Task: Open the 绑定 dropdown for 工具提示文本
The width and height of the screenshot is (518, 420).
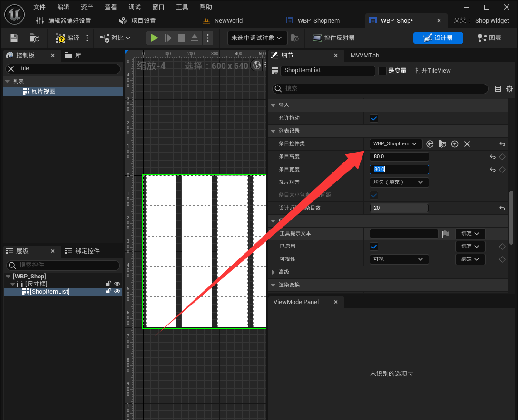Action: point(470,234)
